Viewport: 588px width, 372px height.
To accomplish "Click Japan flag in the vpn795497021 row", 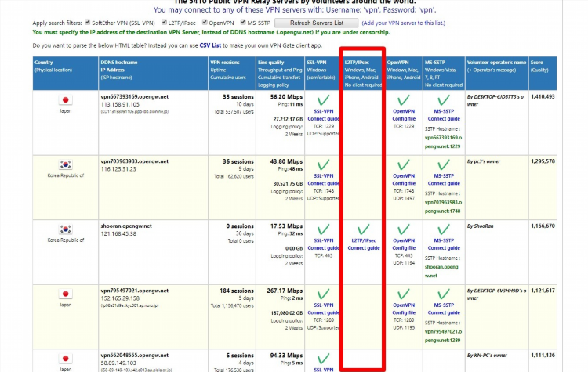I will pos(65,294).
